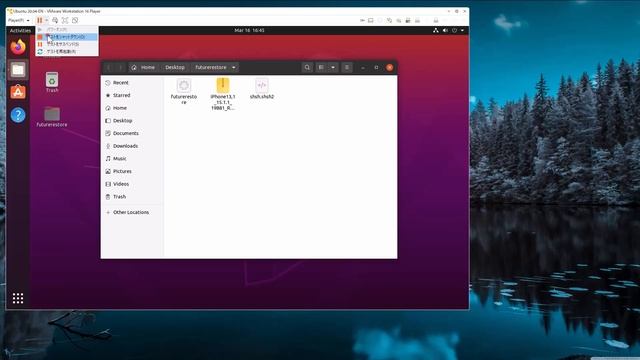Select Desktop in the Files sidebar
The height and width of the screenshot is (360, 640).
(132, 121)
